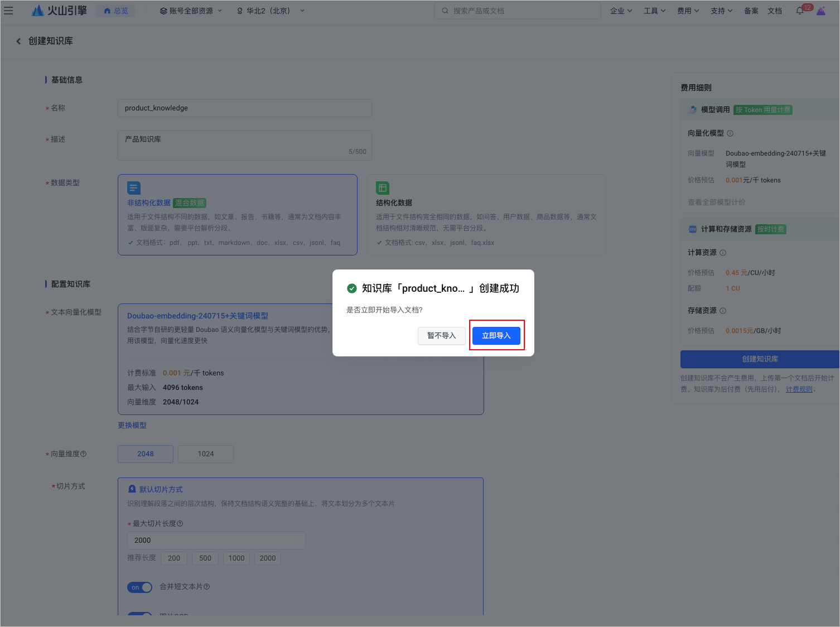Select the 结构化数据 data type card
Viewport: 840px width, 627px height.
486,215
